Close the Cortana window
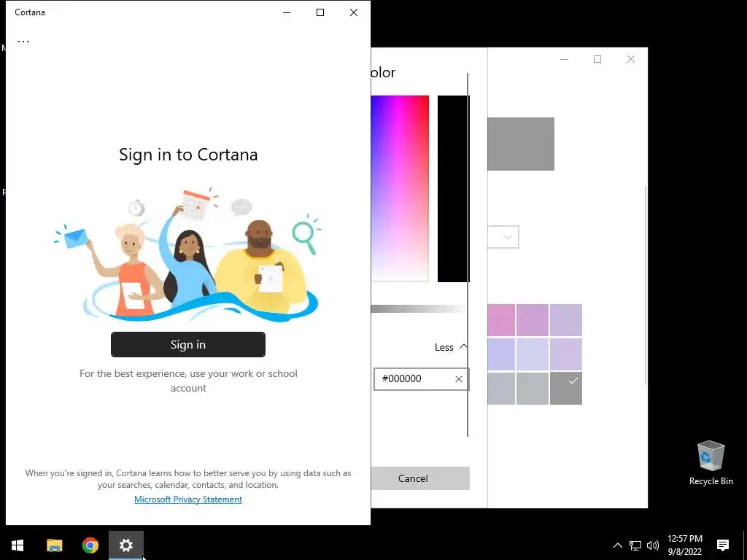The image size is (747, 560). (x=354, y=12)
